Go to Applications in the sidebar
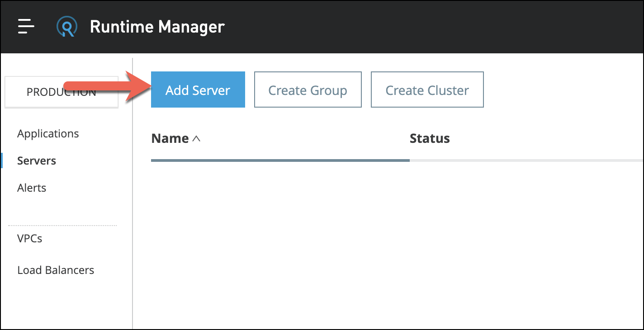 coord(48,134)
